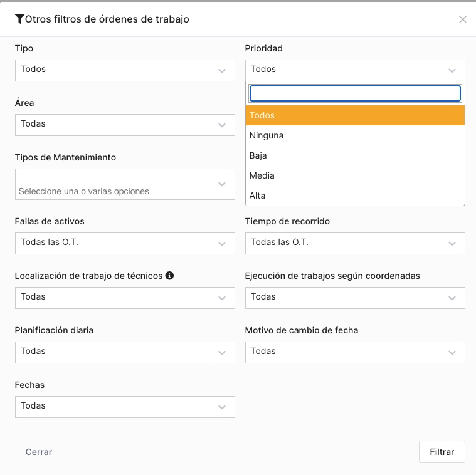Screen dimensions: 476x475
Task: Close the filters dialog with X
Action: 463,19
